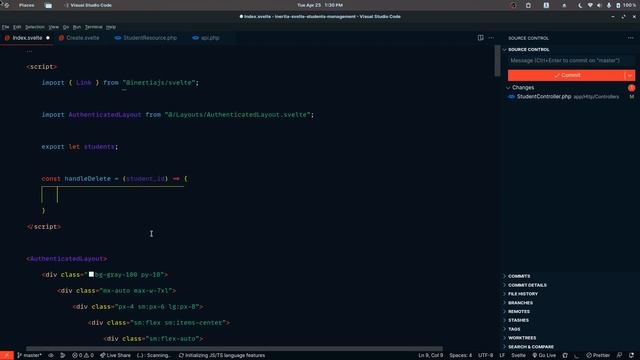The width and height of the screenshot is (640, 360).
Task: Switch to the api.php tab
Action: [x=210, y=38]
